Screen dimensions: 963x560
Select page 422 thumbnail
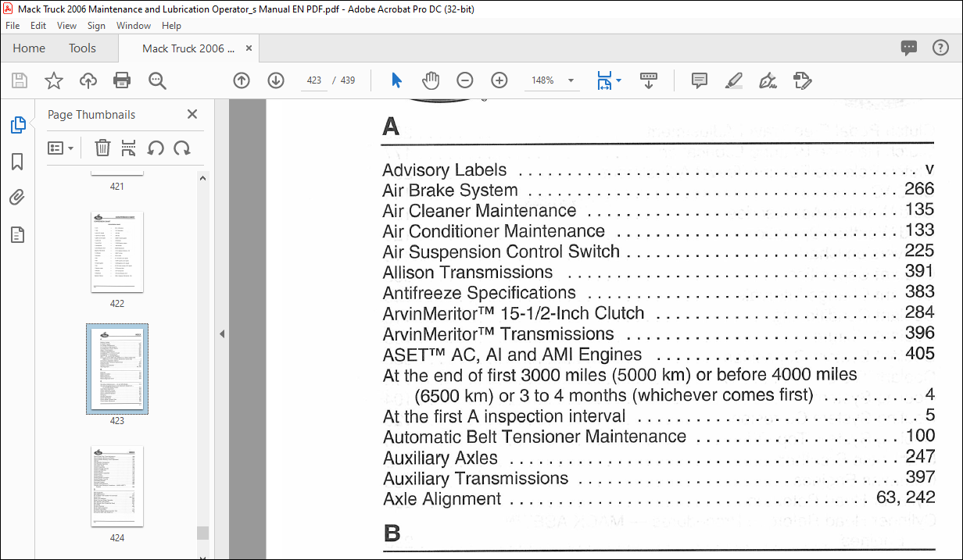click(x=116, y=251)
